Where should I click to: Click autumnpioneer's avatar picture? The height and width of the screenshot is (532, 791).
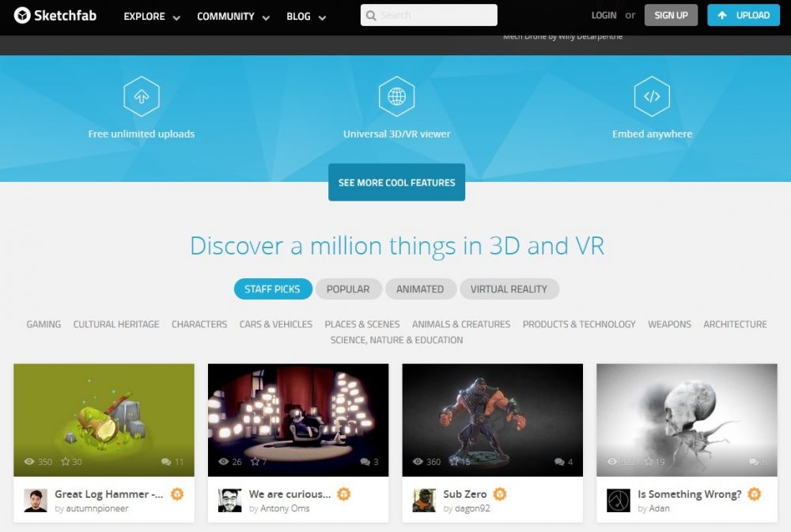pos(35,500)
